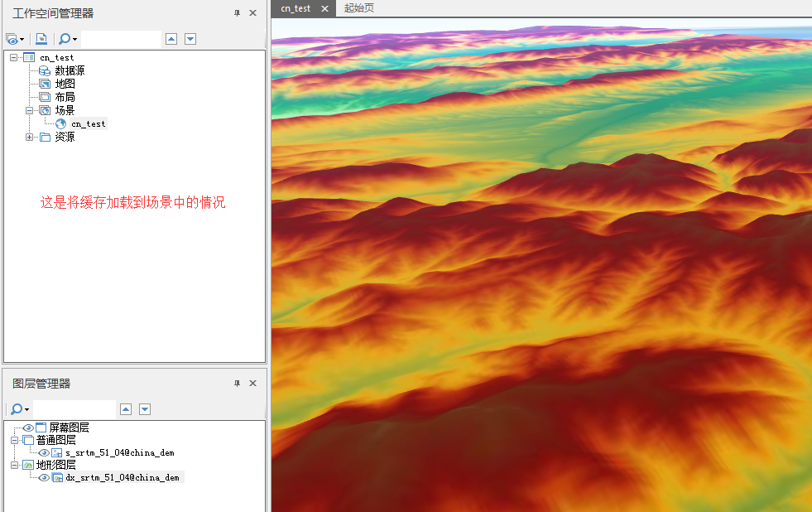Click the 资源 folder icon

[45, 138]
